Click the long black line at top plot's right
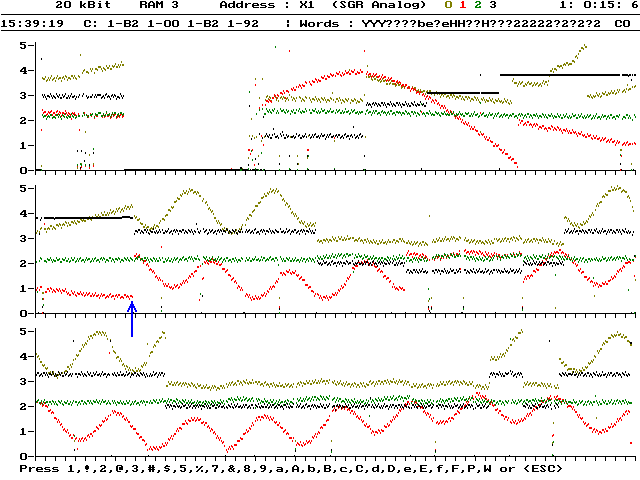Screen dimensions: 640x480 566,75
